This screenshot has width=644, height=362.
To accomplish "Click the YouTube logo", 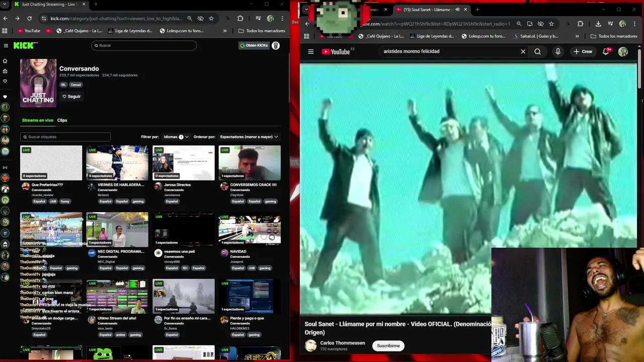I will coord(336,51).
